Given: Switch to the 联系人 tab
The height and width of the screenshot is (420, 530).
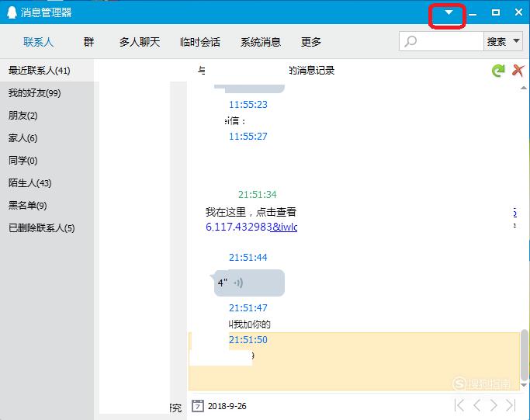Looking at the screenshot, I should tap(39, 42).
